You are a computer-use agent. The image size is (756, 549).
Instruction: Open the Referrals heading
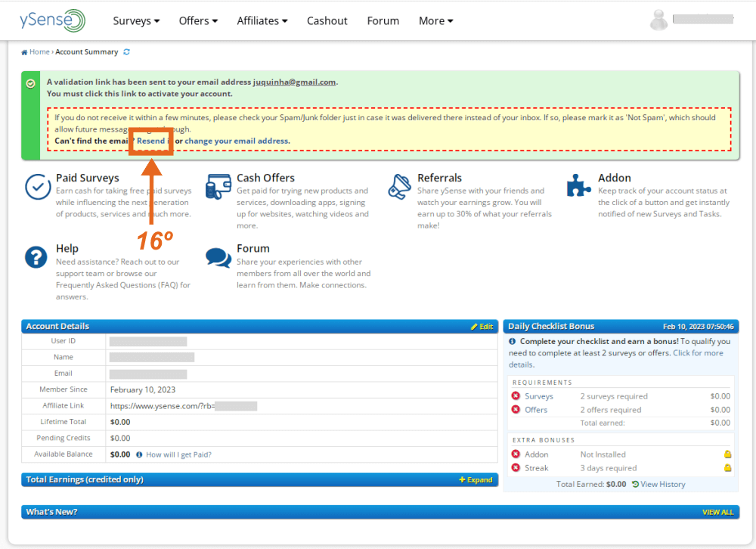(440, 178)
